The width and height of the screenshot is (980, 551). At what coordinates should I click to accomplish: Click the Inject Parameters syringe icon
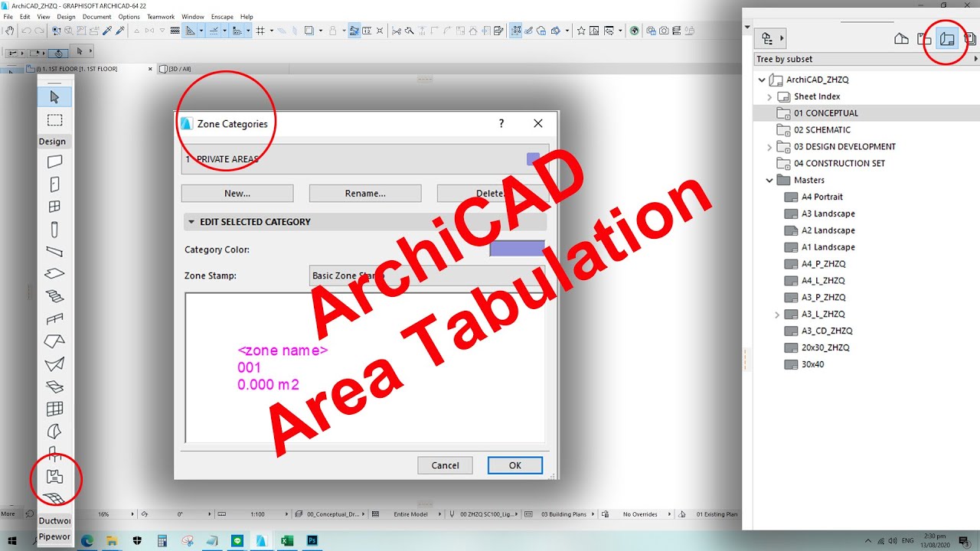click(x=120, y=31)
